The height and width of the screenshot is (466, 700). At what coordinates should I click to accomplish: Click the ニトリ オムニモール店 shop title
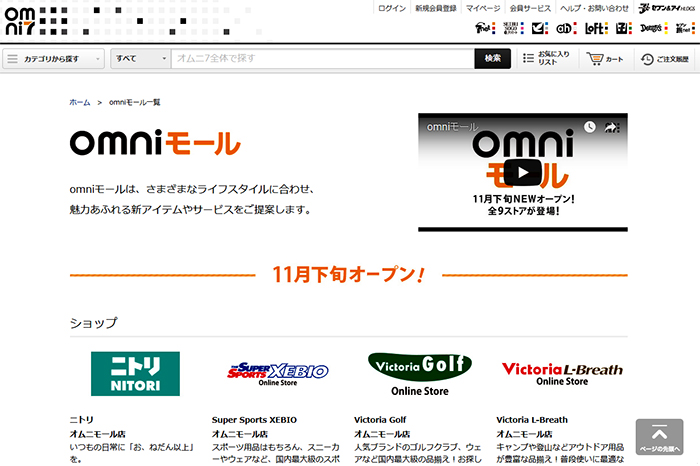click(x=97, y=427)
